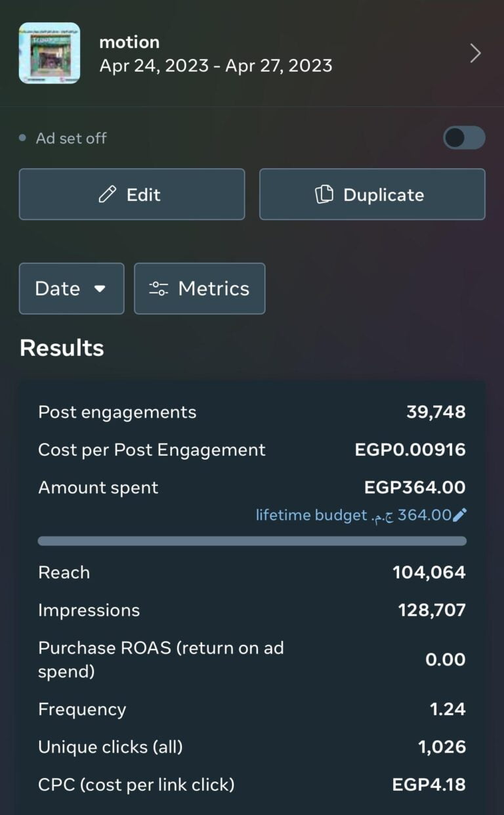Click the Post engagements metric row
Viewport: 504px width, 815px height.
coord(252,412)
